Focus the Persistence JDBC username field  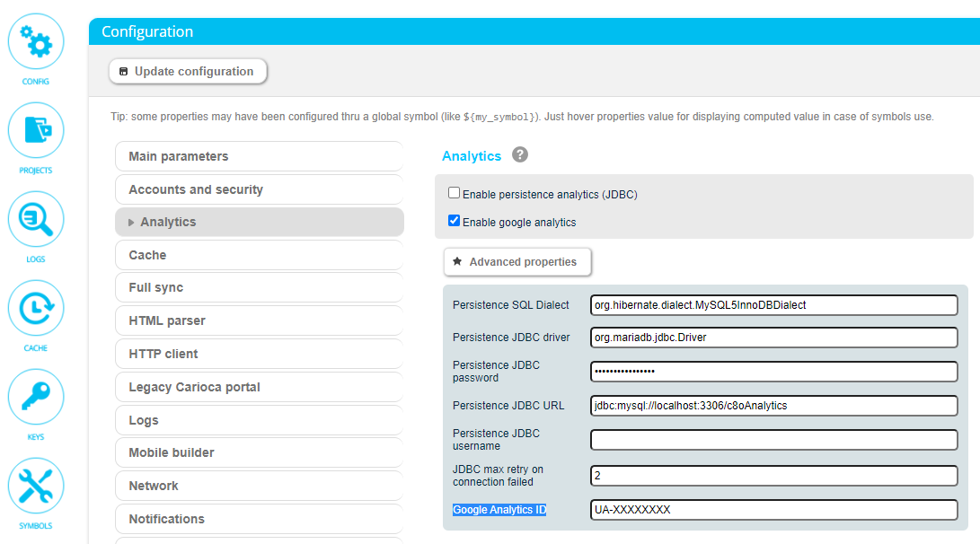click(x=773, y=440)
